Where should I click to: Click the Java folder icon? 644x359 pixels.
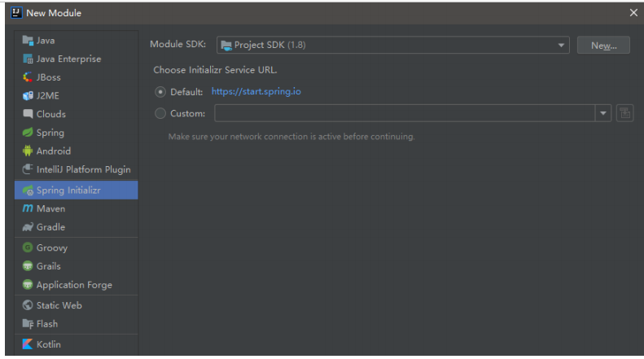(x=28, y=40)
